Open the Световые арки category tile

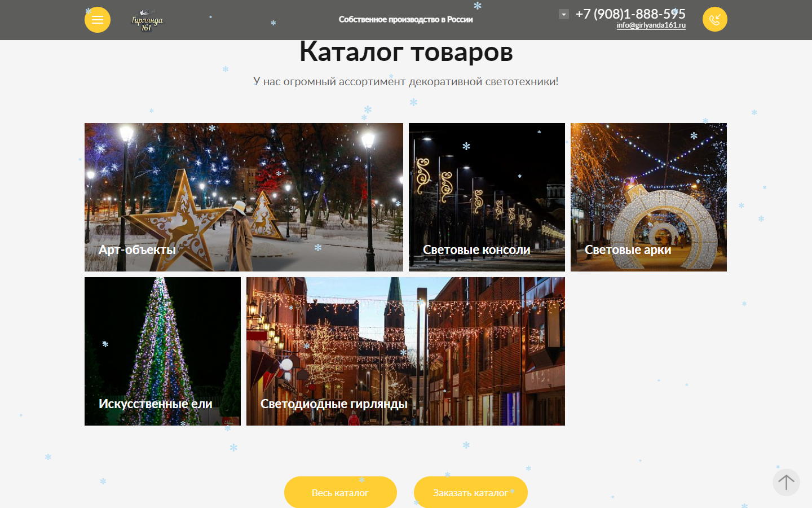pos(648,197)
